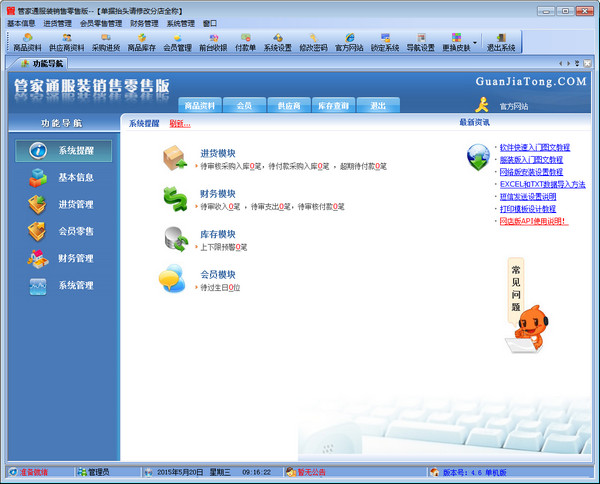Screen dimensions: 600x484
Task: Click the 修改密码 toolbar icon
Action: (x=313, y=42)
